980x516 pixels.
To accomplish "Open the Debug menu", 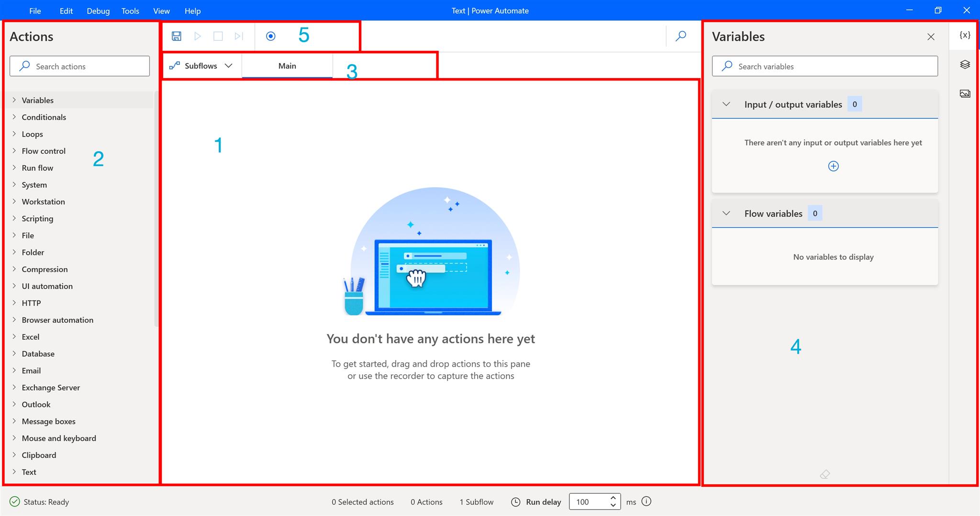I will point(98,11).
